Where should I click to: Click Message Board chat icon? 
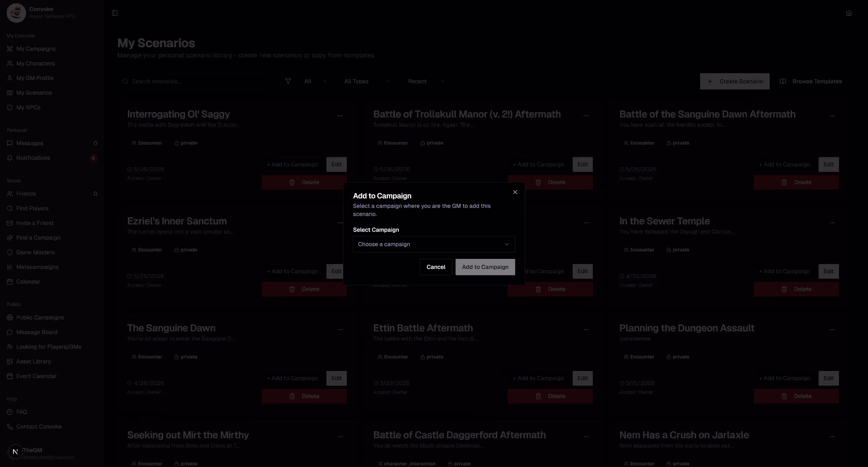(10, 332)
